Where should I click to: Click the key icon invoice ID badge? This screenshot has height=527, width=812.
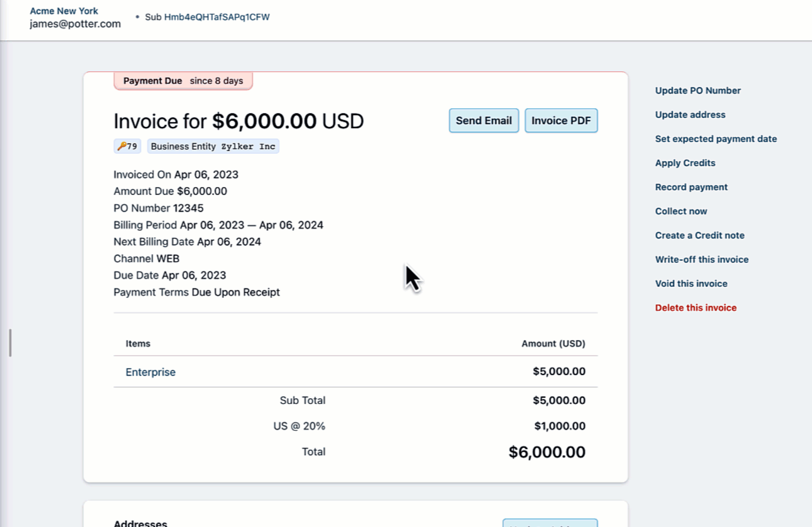127,146
